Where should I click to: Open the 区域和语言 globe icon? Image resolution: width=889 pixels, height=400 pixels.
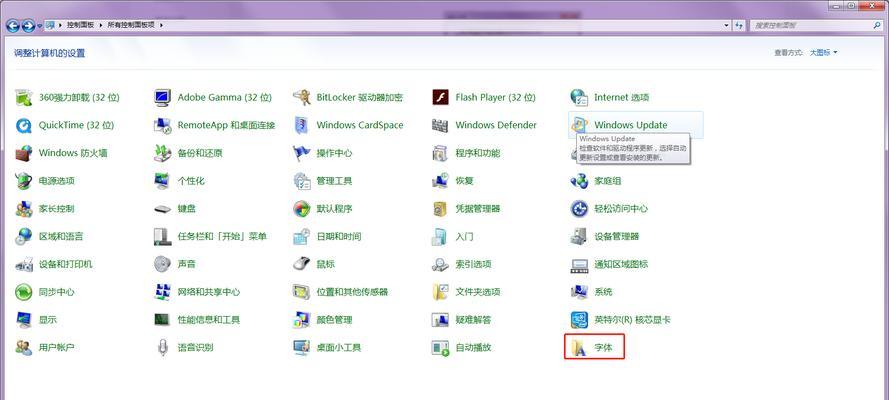point(24,236)
